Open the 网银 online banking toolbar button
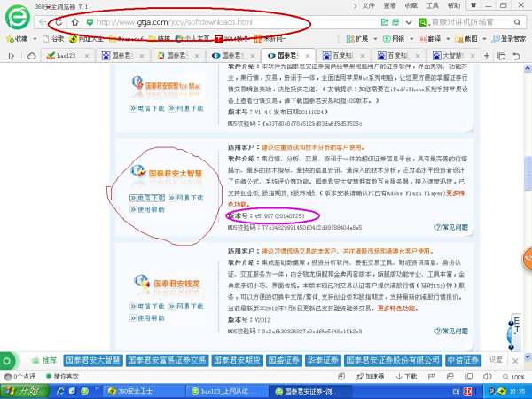This screenshot has height=399, width=532. [394, 39]
